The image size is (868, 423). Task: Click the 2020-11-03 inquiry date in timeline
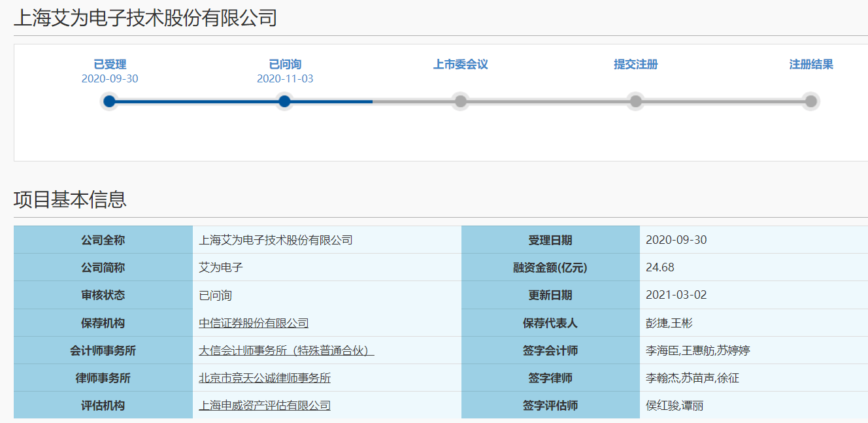coord(285,78)
